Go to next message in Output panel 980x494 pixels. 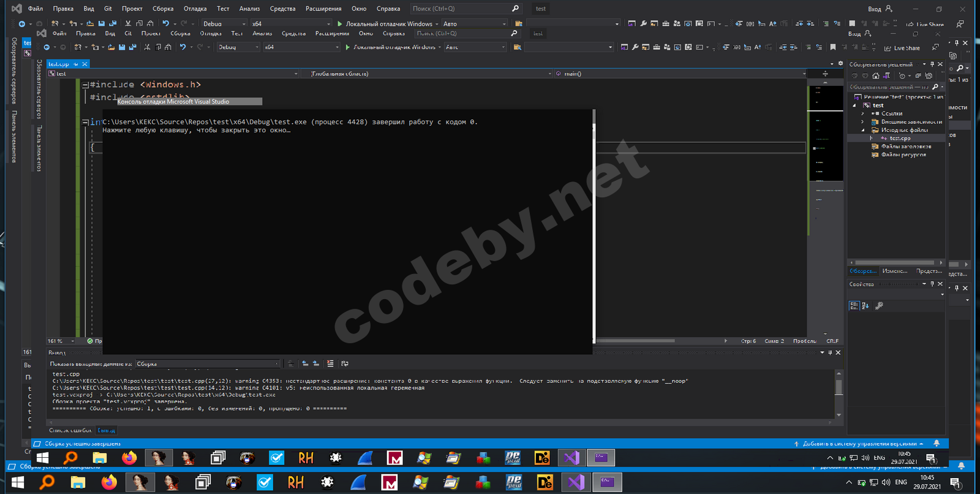[316, 363]
